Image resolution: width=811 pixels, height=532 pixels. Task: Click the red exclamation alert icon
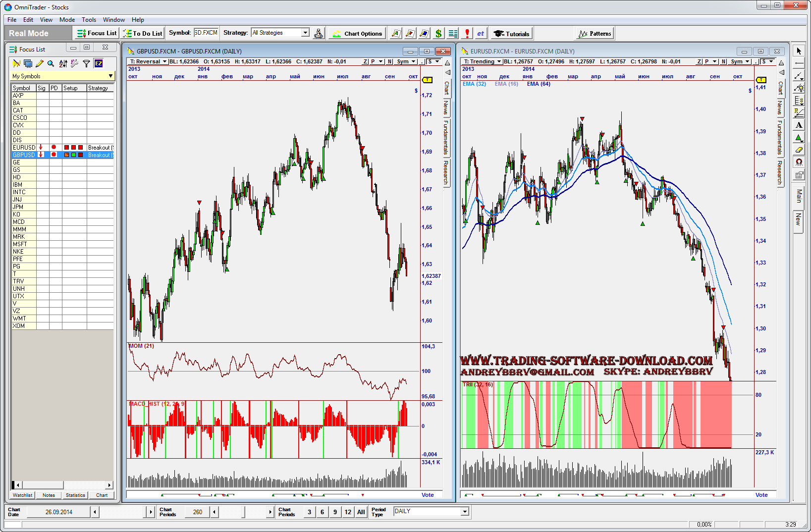pos(467,33)
